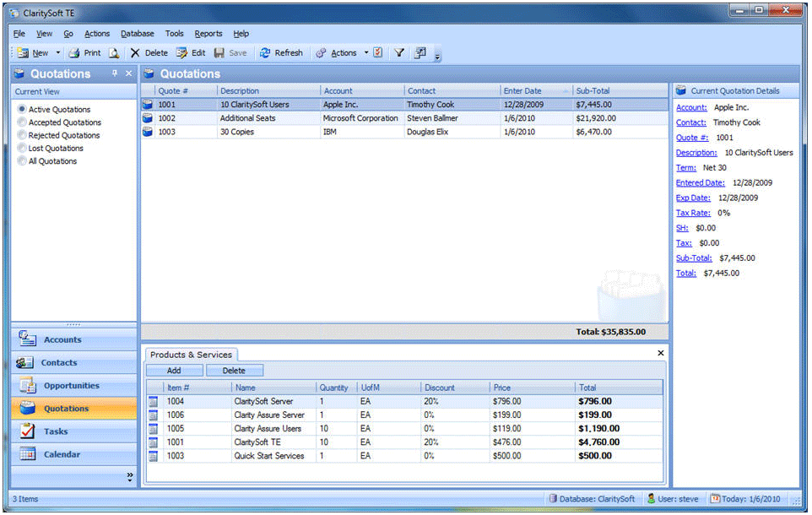Click the Account link in quotation details
This screenshot has height=515, width=812.
click(691, 107)
